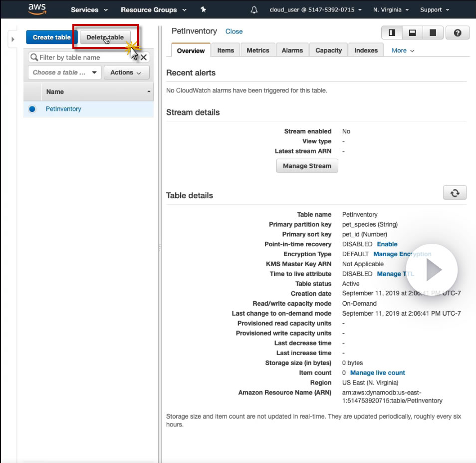Viewport: 476px width, 463px height.
Task: Open the Support menu
Action: [435, 9]
